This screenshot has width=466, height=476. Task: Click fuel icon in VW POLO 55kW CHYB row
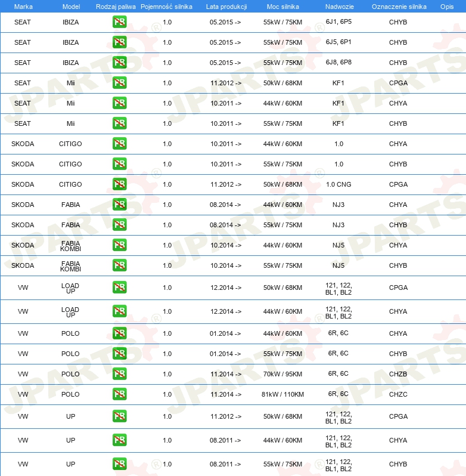(119, 354)
